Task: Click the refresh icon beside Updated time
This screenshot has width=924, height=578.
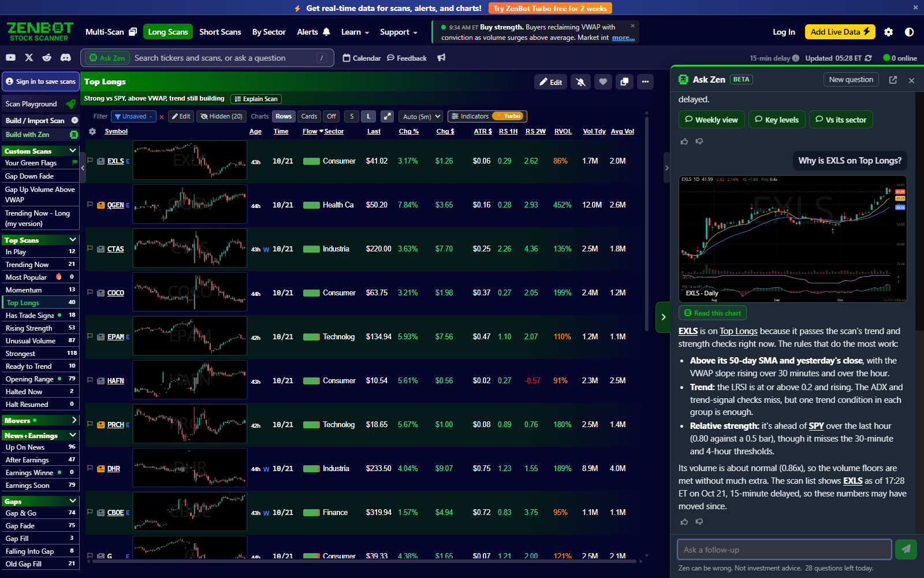Action: point(868,58)
